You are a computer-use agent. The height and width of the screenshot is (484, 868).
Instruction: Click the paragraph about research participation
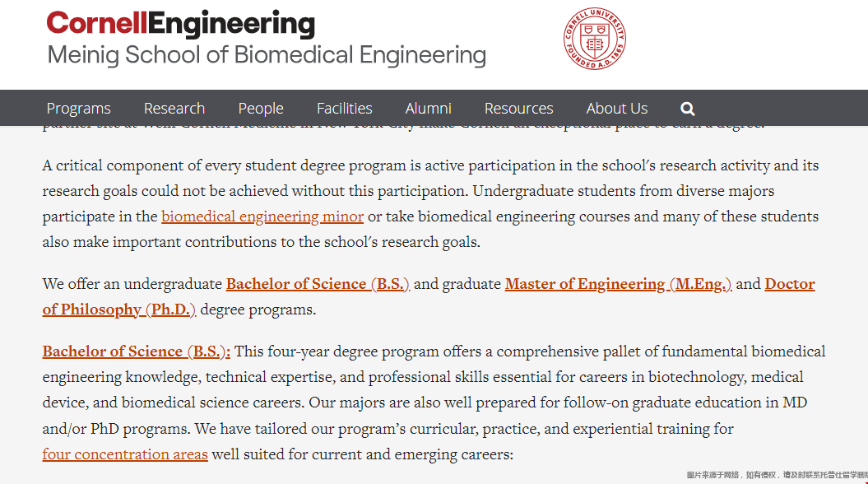click(430, 204)
